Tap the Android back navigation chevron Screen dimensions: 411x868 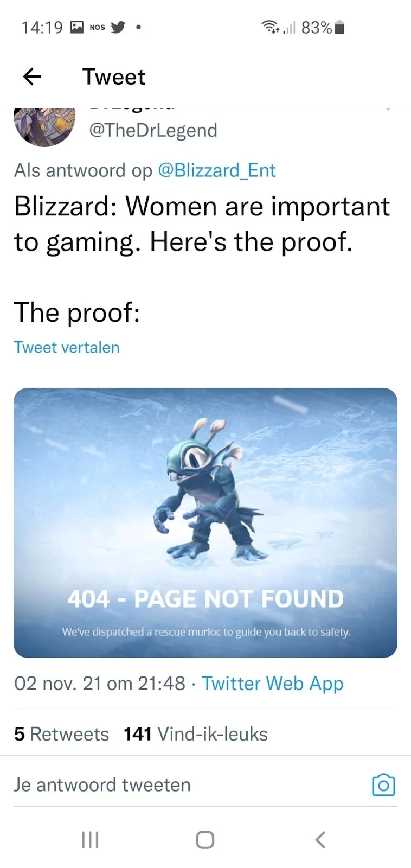coord(320,840)
